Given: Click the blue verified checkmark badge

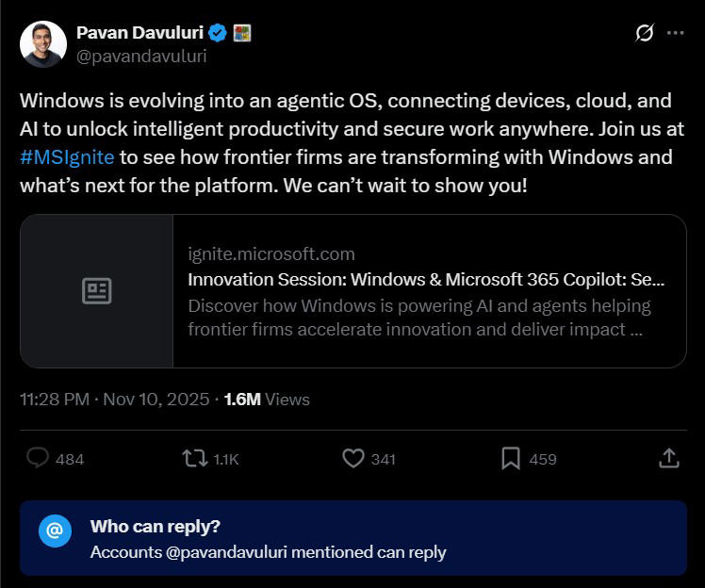Looking at the screenshot, I should 218,33.
